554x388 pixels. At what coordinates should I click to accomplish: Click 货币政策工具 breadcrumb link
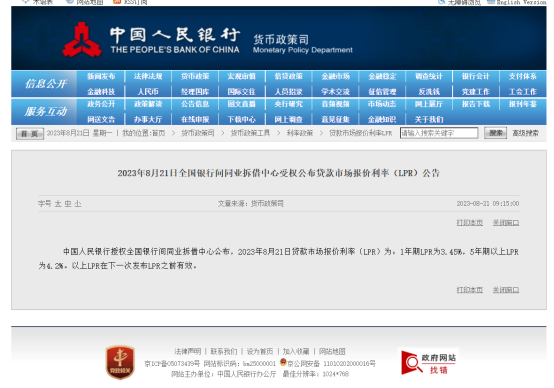[x=250, y=133]
